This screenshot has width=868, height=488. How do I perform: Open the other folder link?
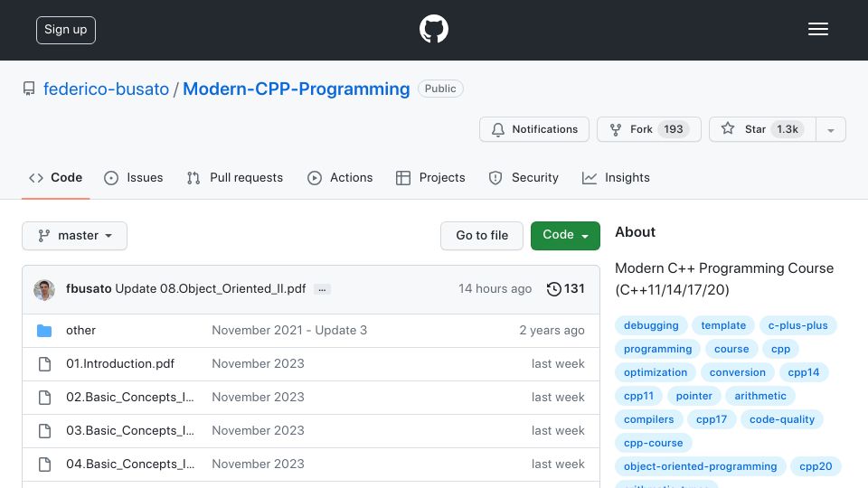(x=80, y=331)
